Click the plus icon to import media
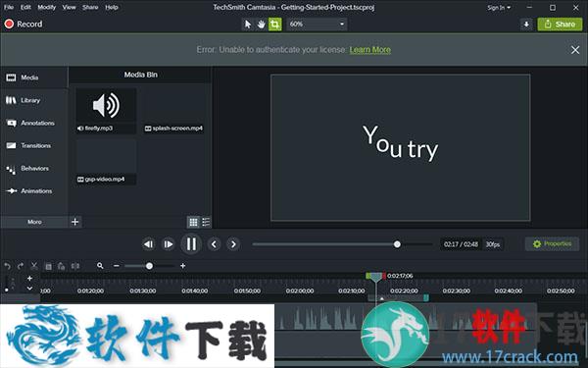Screen dimensions: 588x368 click(75, 222)
